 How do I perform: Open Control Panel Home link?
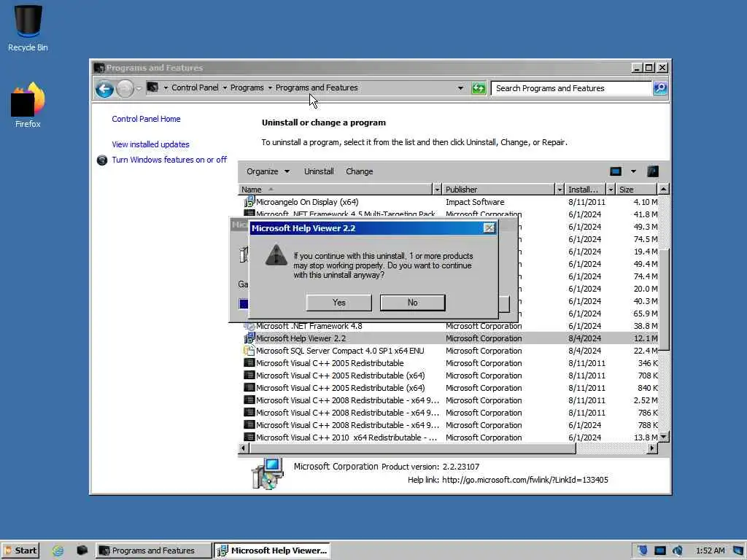(146, 119)
